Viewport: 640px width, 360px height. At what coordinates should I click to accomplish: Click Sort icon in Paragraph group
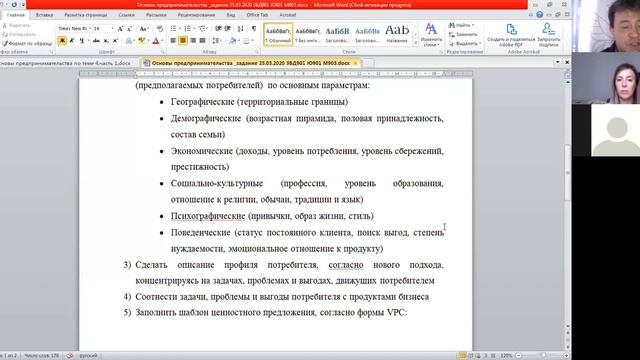[240, 29]
